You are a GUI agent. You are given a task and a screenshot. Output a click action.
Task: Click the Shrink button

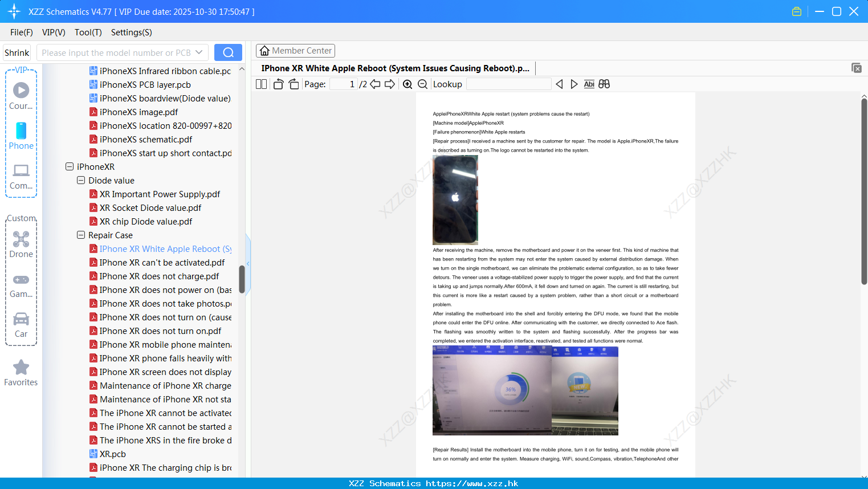point(17,52)
